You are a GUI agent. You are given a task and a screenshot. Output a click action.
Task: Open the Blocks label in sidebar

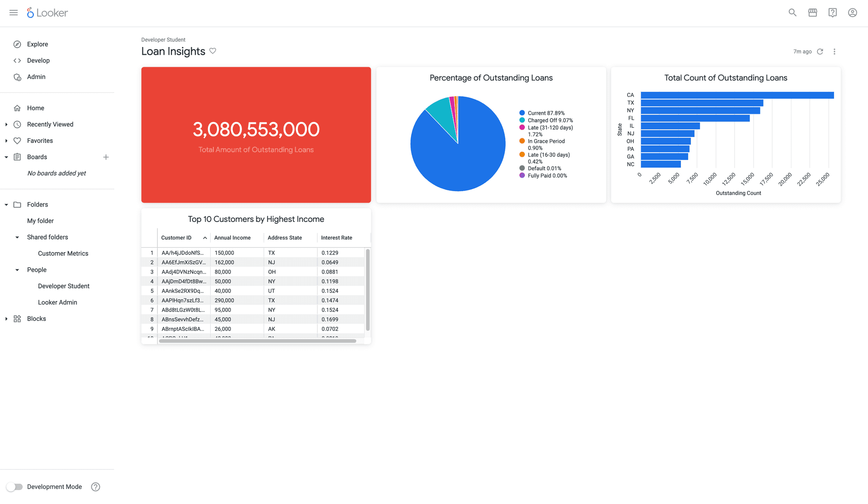37,319
